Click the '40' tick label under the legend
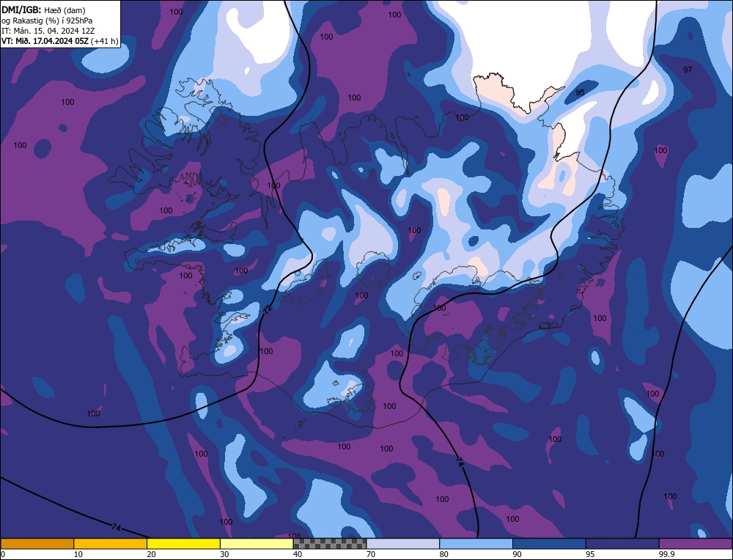 298,554
